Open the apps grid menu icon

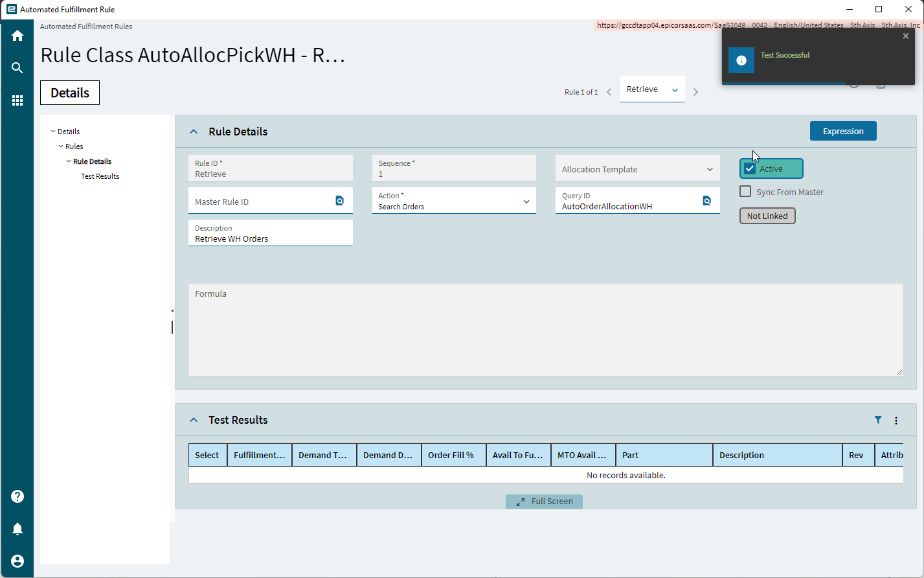pos(17,100)
